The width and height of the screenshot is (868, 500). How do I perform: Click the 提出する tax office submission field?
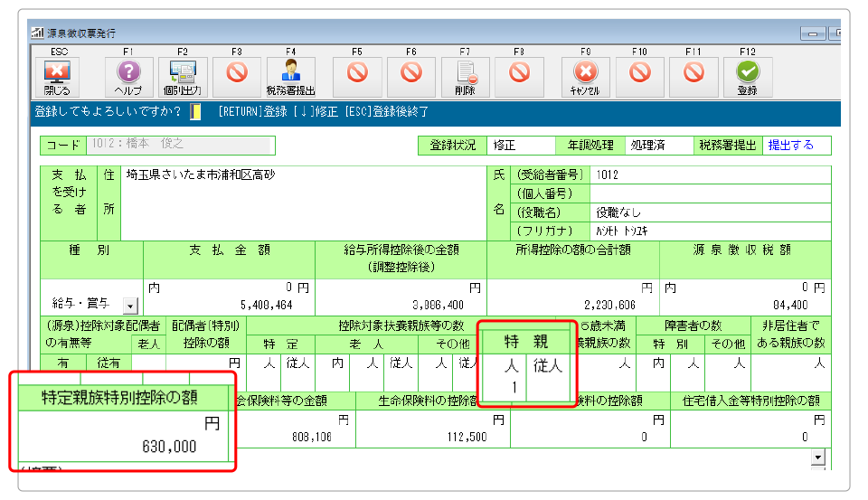click(x=797, y=146)
